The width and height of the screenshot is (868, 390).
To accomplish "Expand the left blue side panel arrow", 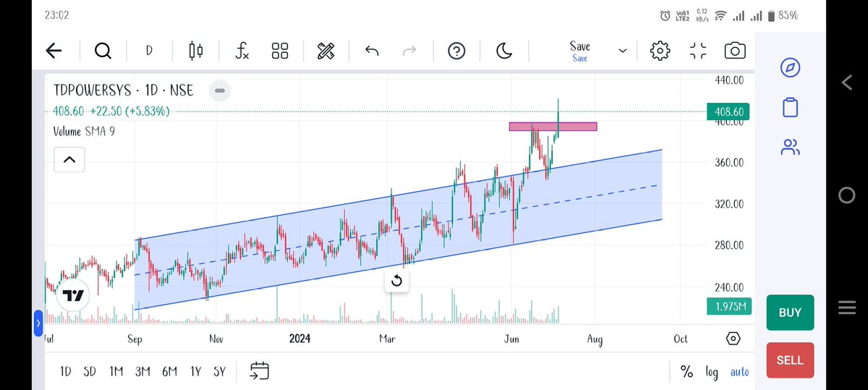I will tap(38, 323).
